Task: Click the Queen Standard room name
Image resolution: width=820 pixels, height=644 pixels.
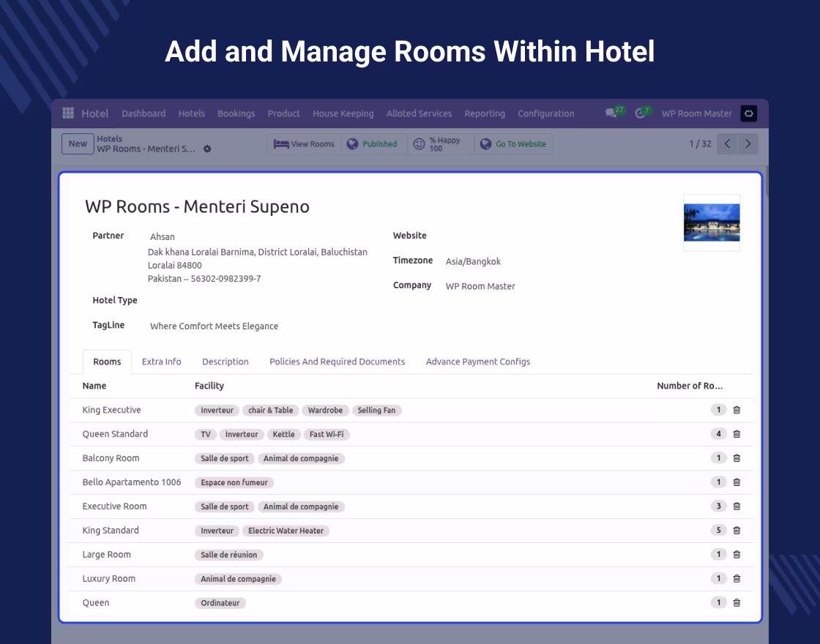Action: [115, 434]
